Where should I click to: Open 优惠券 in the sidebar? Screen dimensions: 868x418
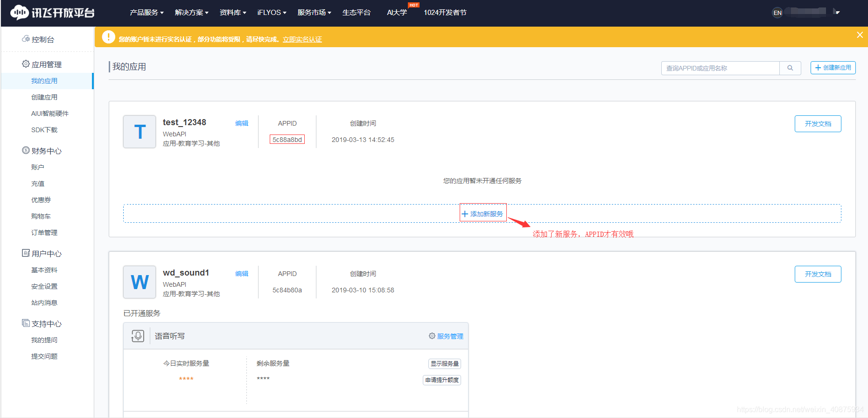41,200
